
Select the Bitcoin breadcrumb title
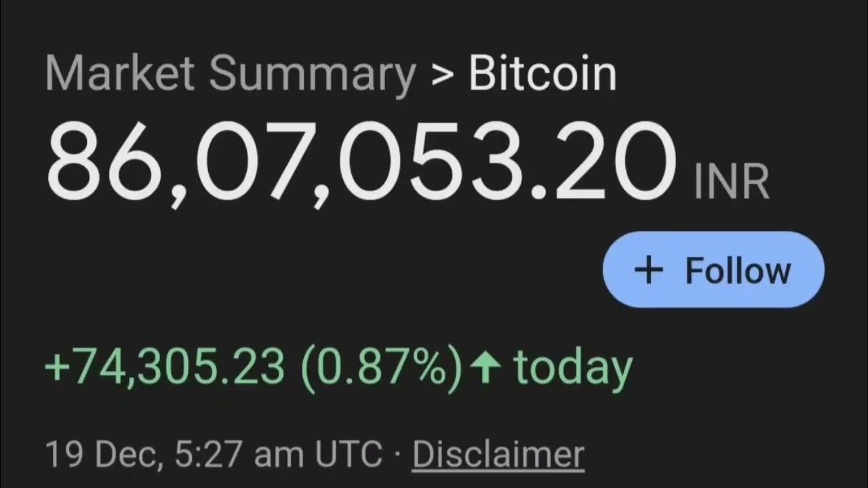point(542,74)
